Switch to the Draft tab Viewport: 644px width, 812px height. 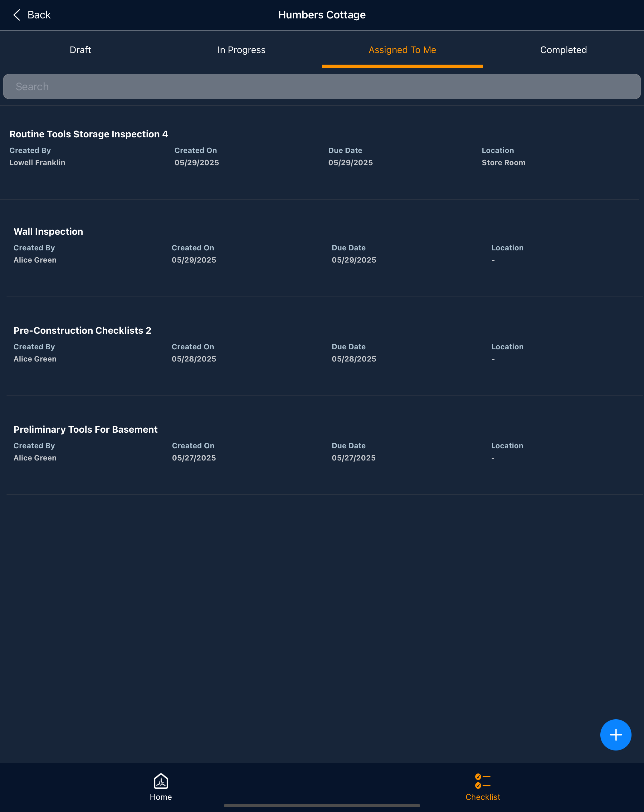[x=80, y=50]
